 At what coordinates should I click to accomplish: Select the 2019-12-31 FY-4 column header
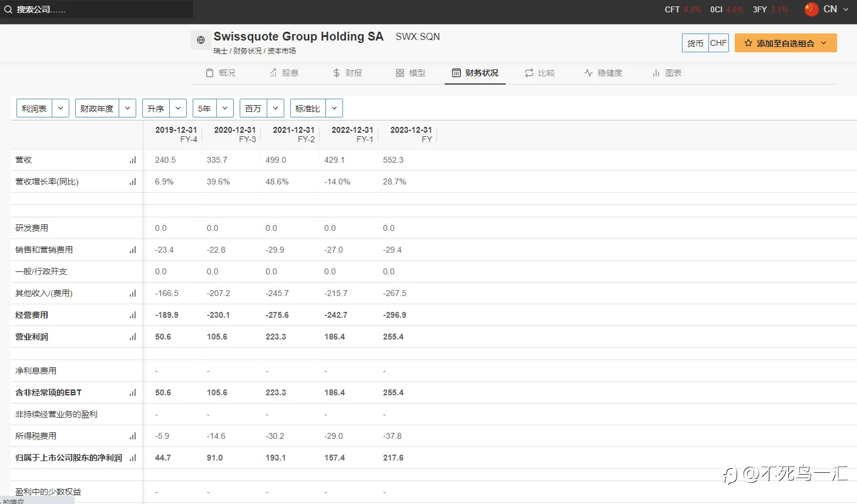point(176,135)
